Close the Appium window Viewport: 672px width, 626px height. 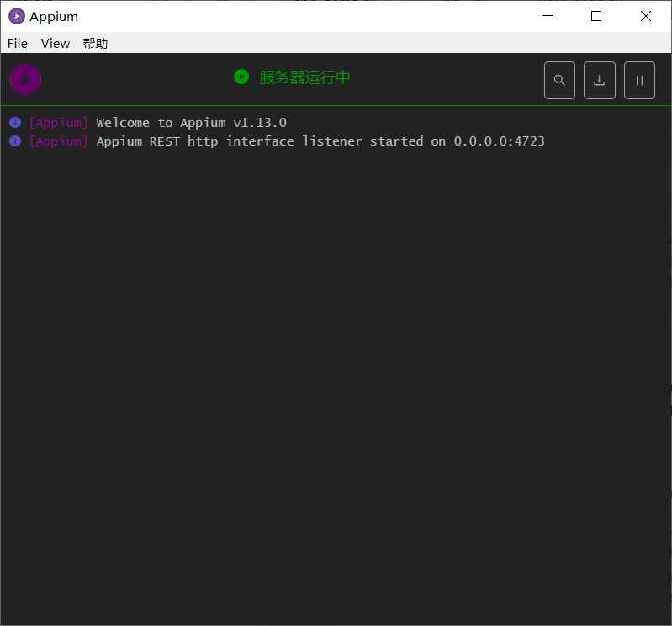point(645,16)
